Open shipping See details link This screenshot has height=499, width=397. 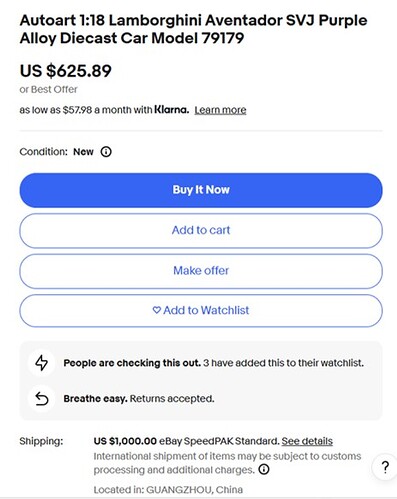307,441
